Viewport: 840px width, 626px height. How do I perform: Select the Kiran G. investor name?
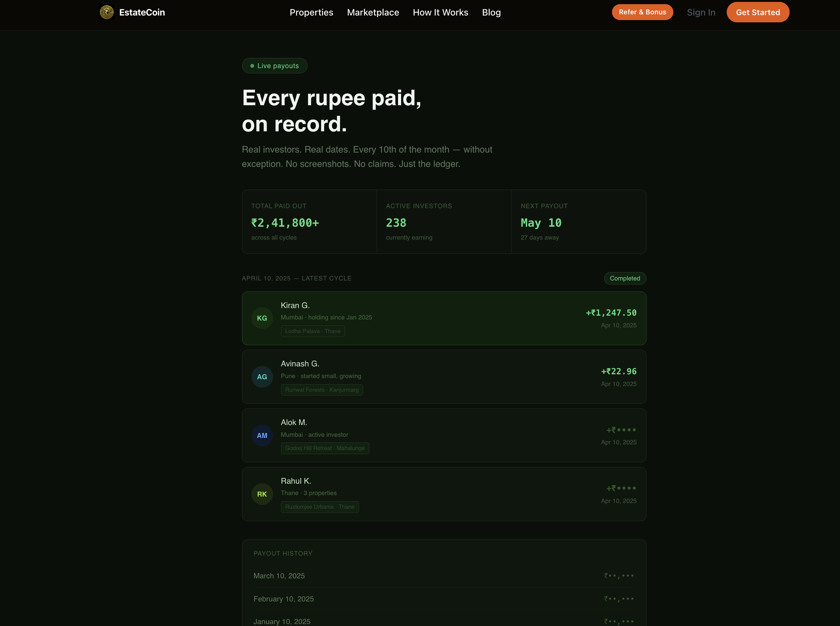coord(295,305)
